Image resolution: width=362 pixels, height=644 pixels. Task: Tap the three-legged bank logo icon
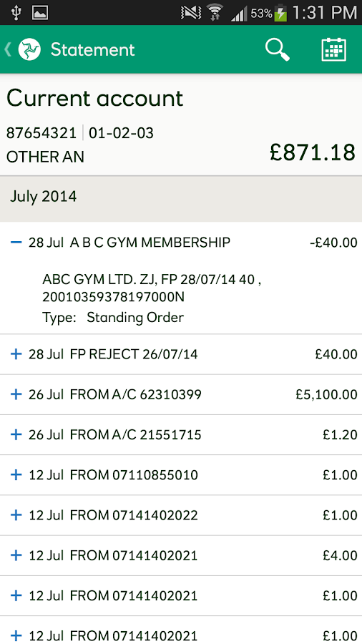[x=29, y=49]
